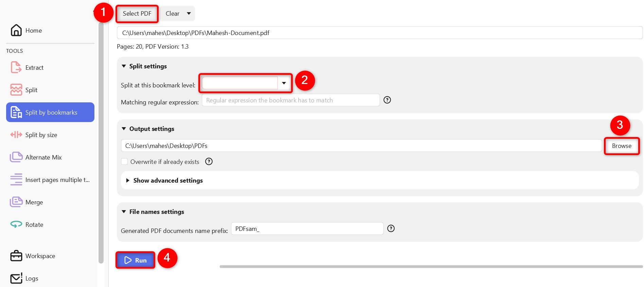Expand Show advanced settings
The width and height of the screenshot is (644, 287).
[168, 180]
